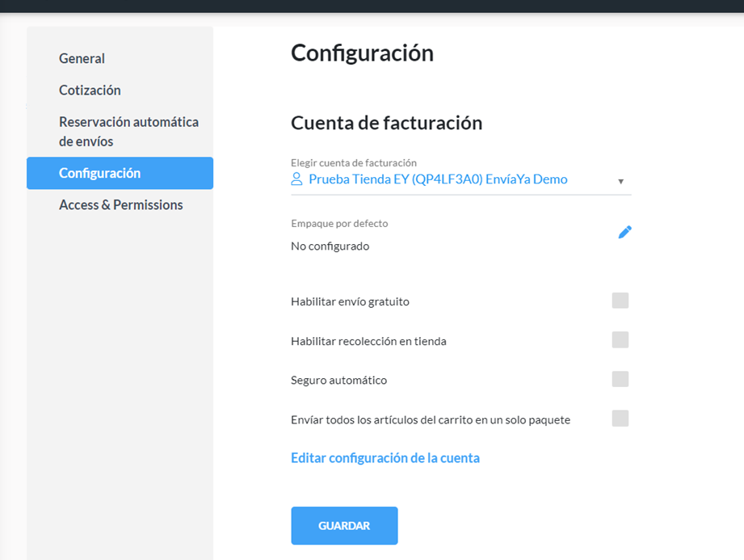Click the GUARDAR button

click(x=344, y=526)
